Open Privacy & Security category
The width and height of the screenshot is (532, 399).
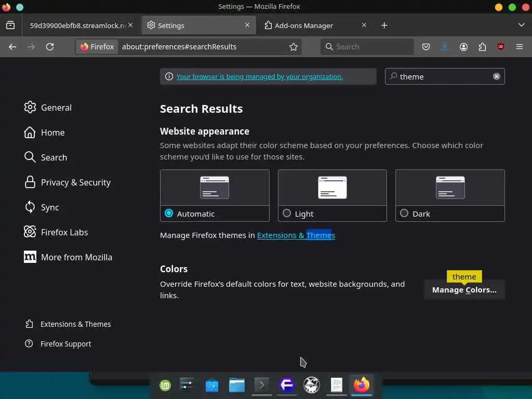coord(68,182)
